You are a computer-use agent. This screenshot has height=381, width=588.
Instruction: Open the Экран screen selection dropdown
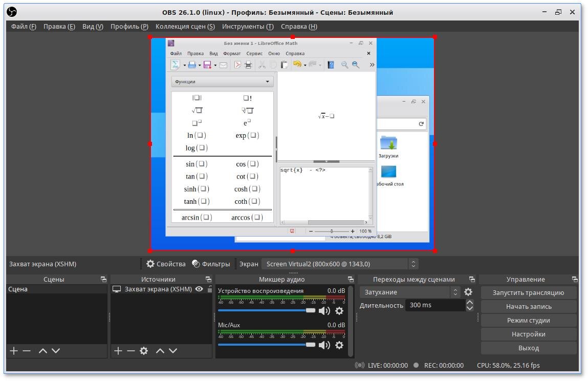point(340,264)
